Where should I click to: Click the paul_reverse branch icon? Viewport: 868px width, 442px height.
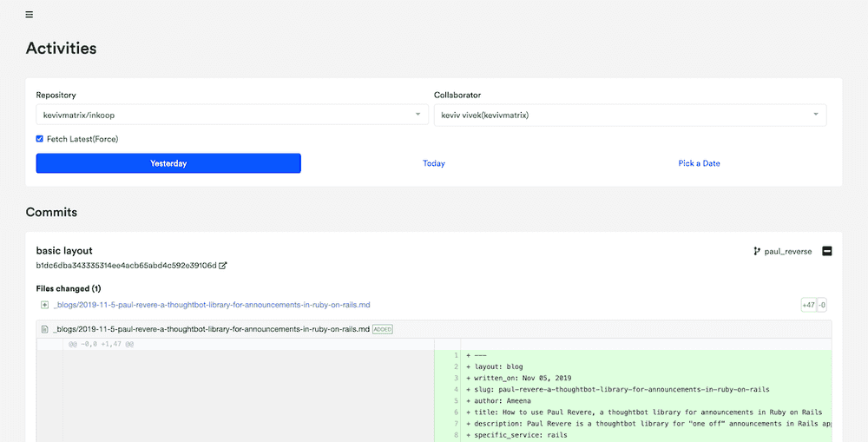(757, 252)
